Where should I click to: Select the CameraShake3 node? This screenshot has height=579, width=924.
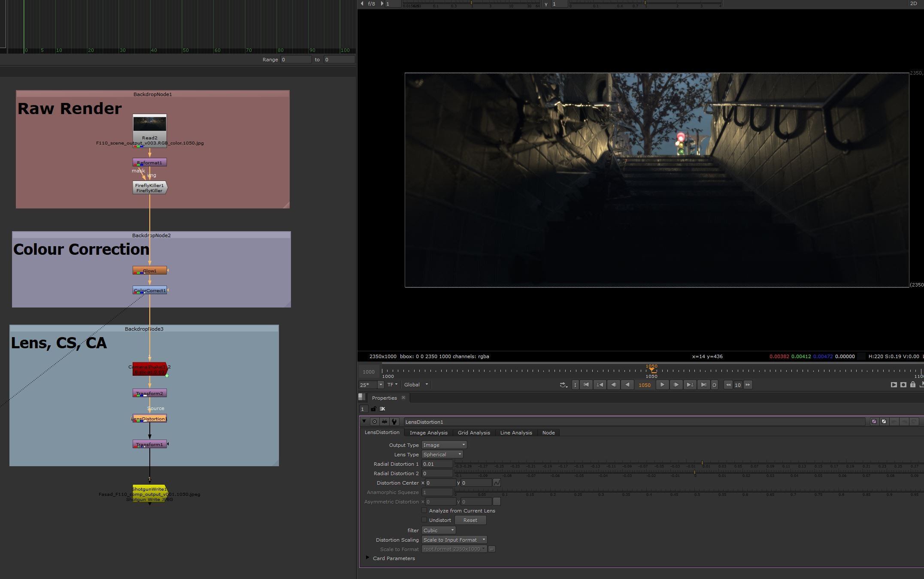(150, 369)
